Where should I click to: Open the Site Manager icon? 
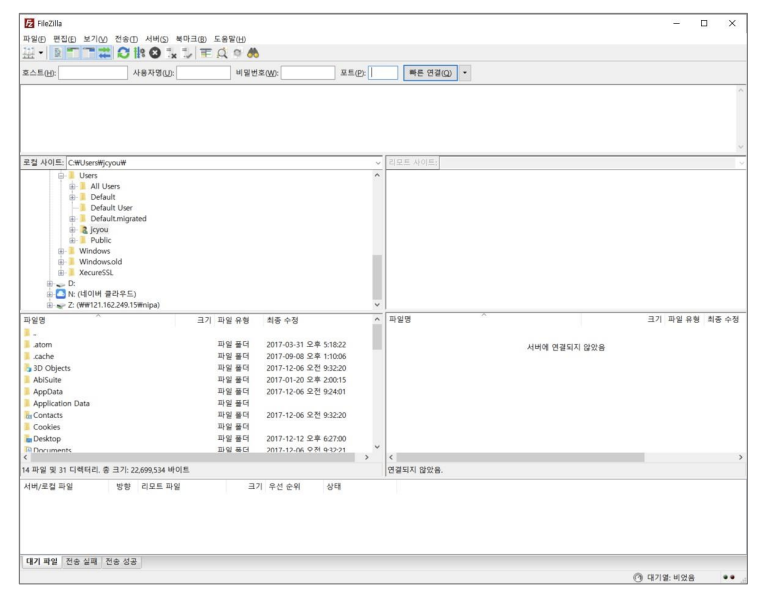coord(29,53)
